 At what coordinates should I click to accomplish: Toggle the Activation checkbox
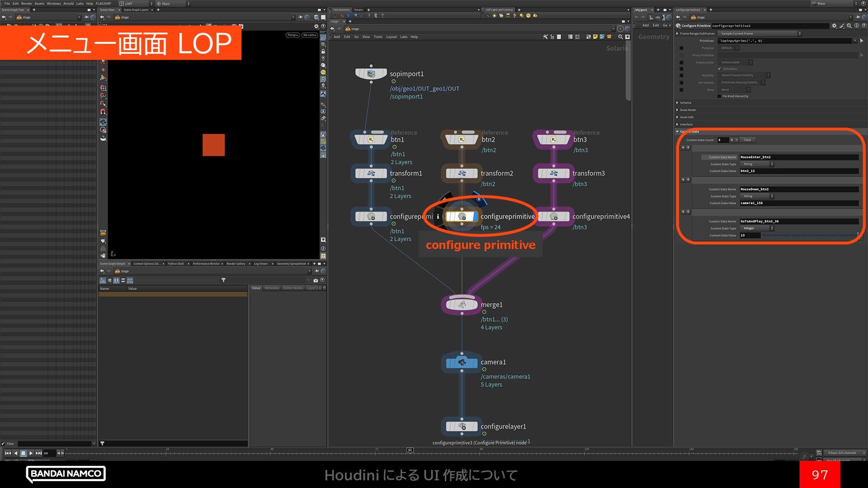719,69
